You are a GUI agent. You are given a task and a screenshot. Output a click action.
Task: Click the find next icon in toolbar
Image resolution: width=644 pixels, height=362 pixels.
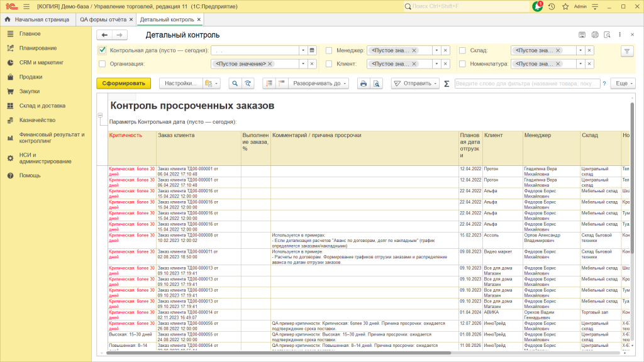pos(248,84)
